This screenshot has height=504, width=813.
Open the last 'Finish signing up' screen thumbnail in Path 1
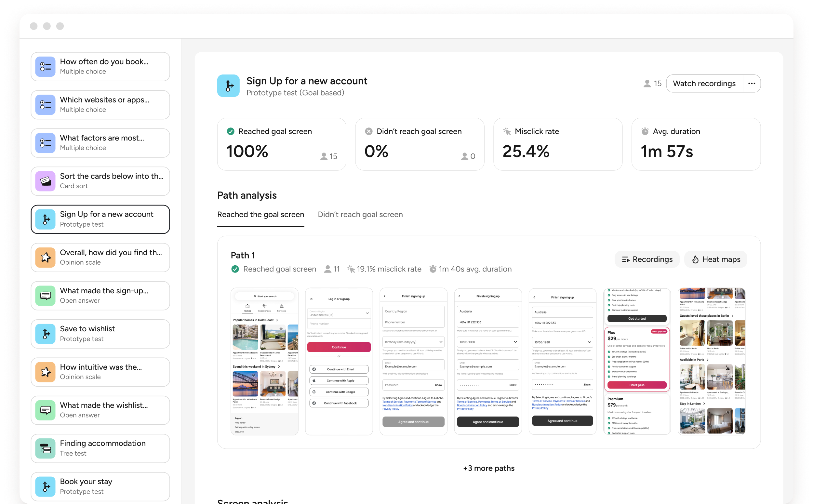pos(562,361)
